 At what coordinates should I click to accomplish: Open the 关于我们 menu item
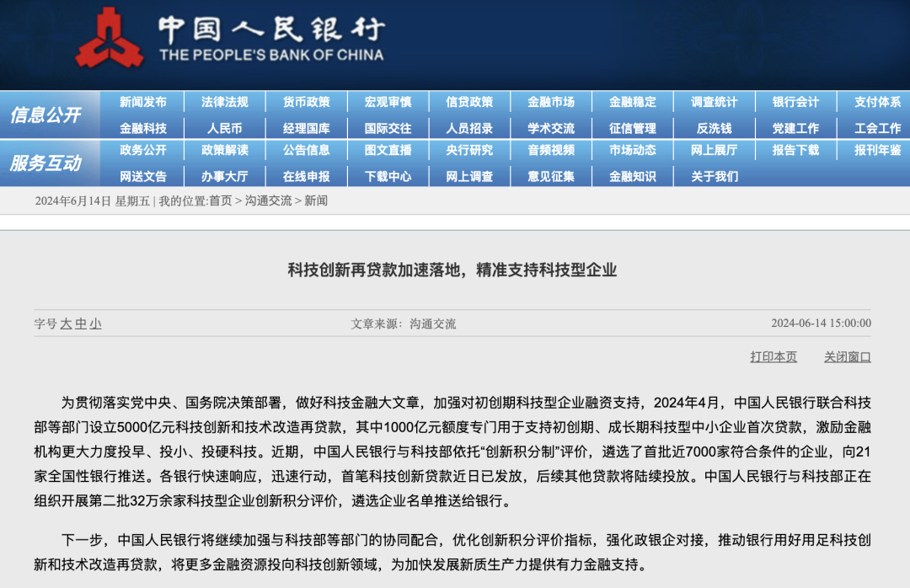click(x=714, y=176)
